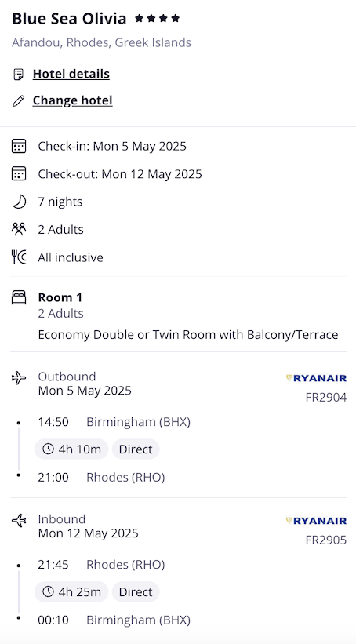Viewport: 356px width, 644px height.
Task: Select the 4h 25m duration badge
Action: click(71, 592)
